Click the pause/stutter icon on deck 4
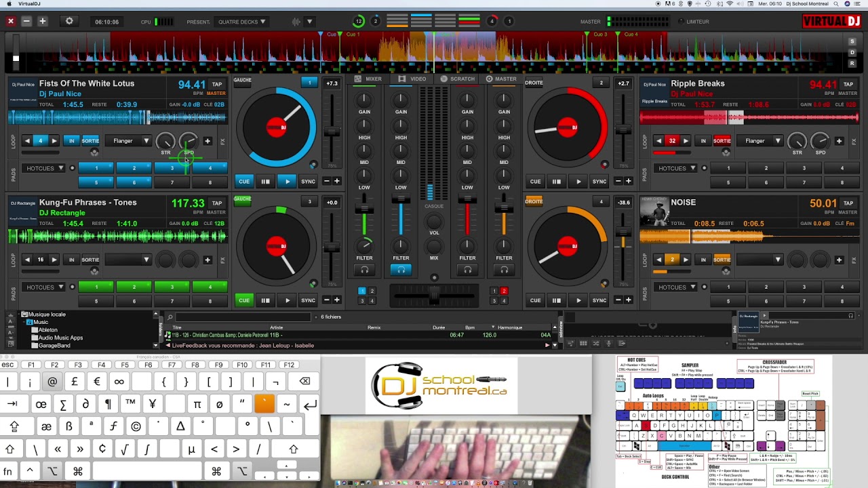The height and width of the screenshot is (488, 868). [557, 300]
